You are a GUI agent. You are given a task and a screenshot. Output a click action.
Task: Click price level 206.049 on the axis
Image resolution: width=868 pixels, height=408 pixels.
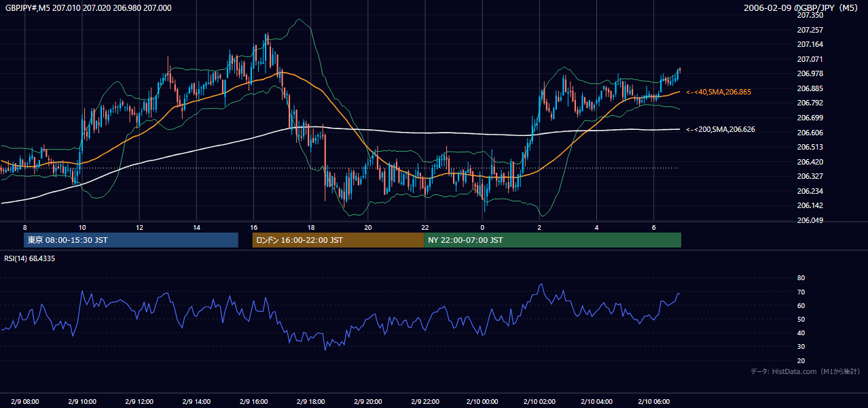pyautogui.click(x=810, y=220)
